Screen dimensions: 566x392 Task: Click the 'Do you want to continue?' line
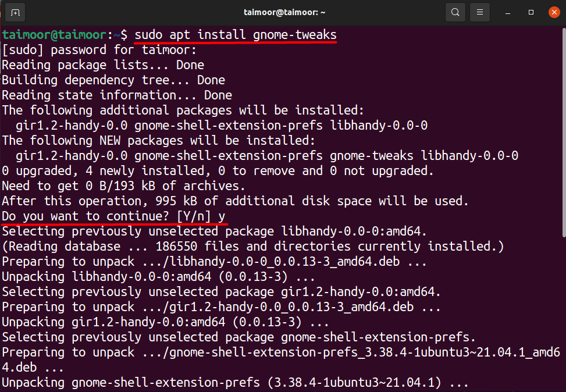pos(113,216)
